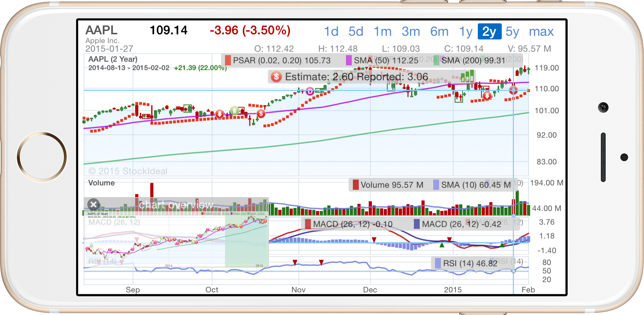Select the 1m time range
The height and width of the screenshot is (315, 644).
382,31
